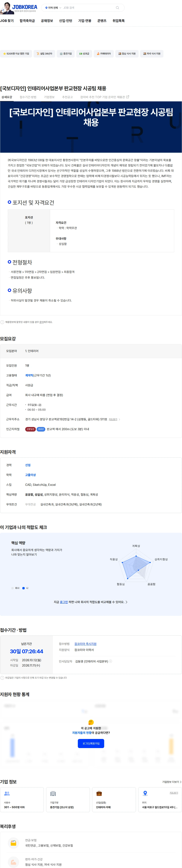This screenshot has height=868, width=182.
Task: Click the search magnifier icon
Action: click(x=118, y=8)
